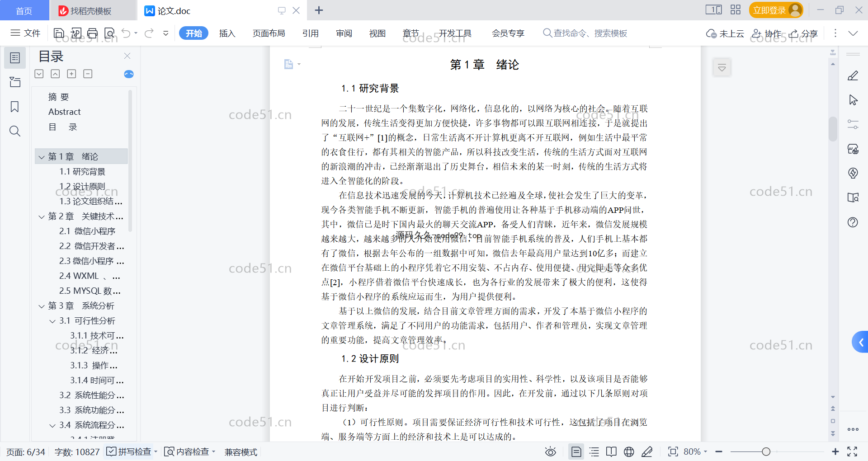The height and width of the screenshot is (461, 868).
Task: Click the Undo arrow icon
Action: [x=126, y=33]
